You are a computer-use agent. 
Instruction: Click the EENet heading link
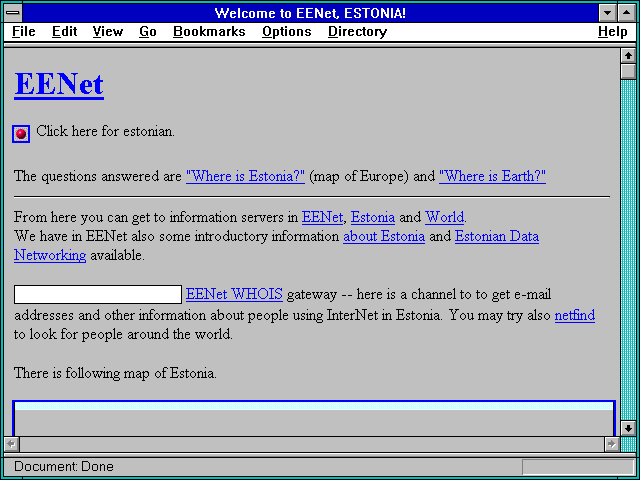click(x=59, y=84)
